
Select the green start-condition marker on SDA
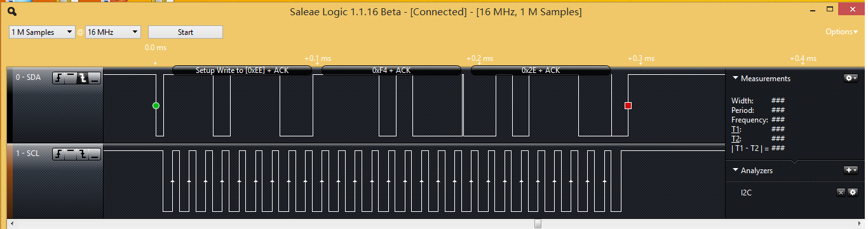pos(156,105)
